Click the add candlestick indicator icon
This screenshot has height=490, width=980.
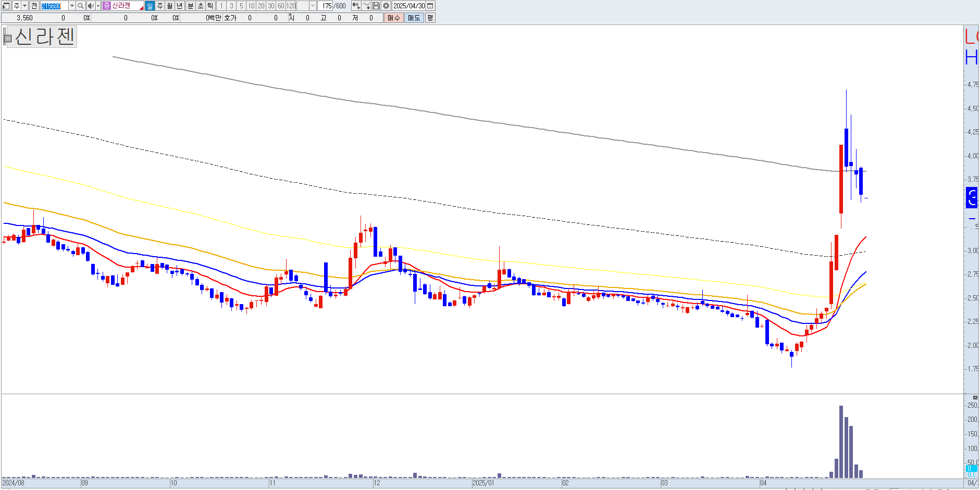pos(356,6)
